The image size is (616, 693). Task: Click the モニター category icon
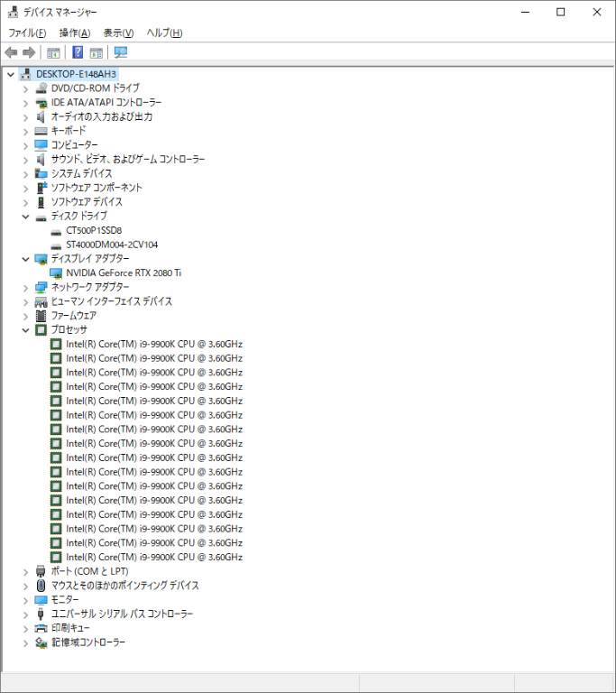click(x=41, y=600)
